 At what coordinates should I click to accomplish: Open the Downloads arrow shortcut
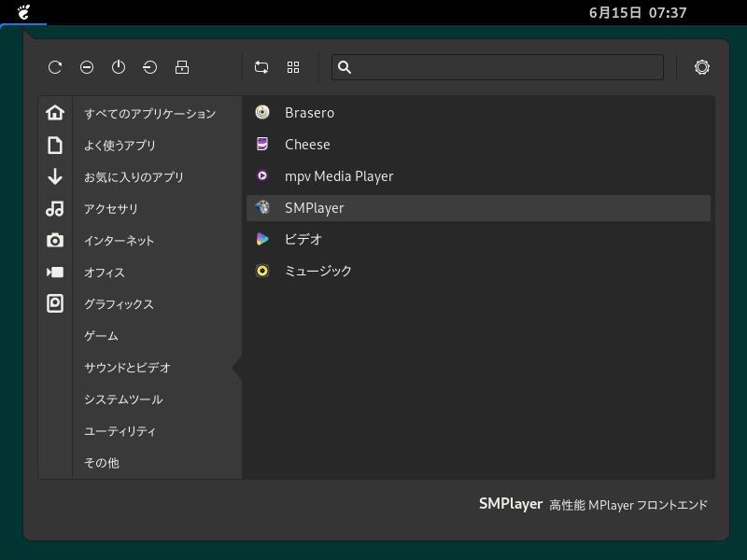pos(55,176)
